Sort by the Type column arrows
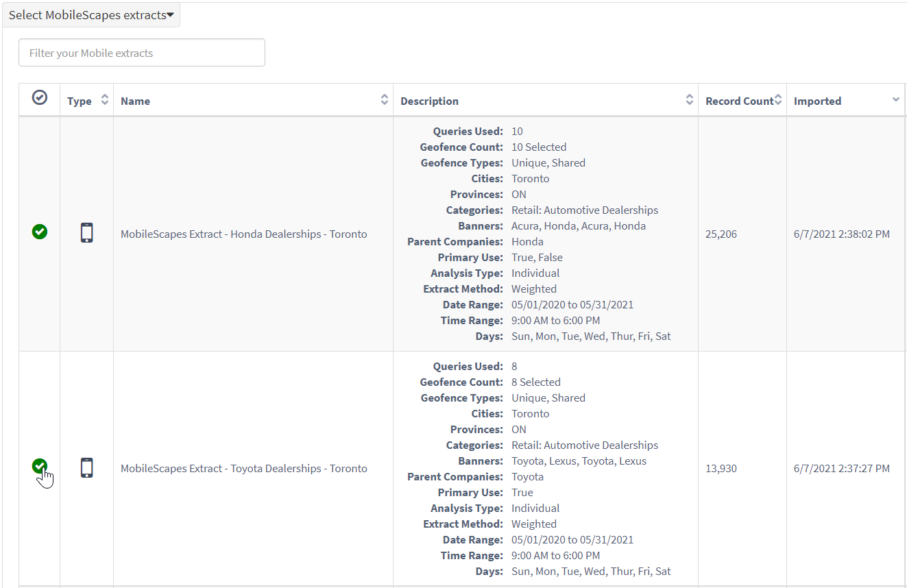This screenshot has height=588, width=907. point(105,100)
